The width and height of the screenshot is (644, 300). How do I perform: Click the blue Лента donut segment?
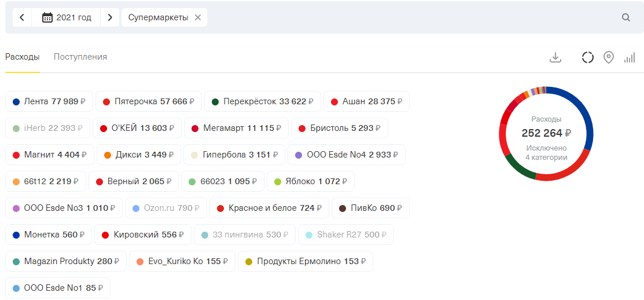coord(585,111)
